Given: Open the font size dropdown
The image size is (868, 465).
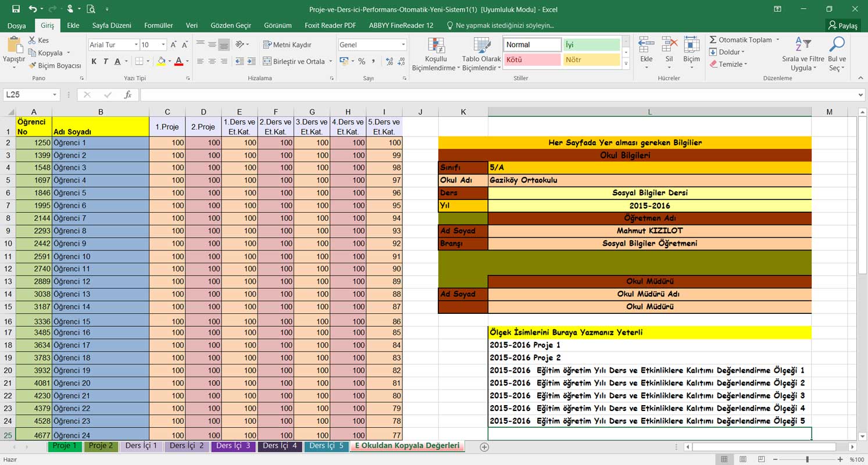Looking at the screenshot, I should click(x=163, y=45).
